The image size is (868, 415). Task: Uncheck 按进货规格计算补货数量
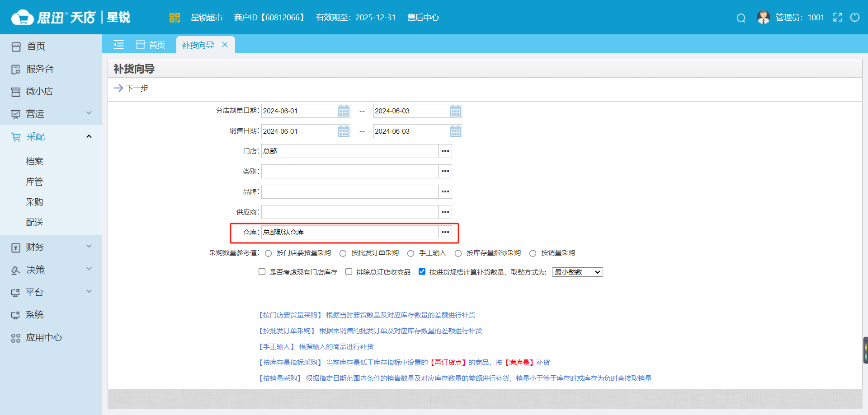(422, 271)
